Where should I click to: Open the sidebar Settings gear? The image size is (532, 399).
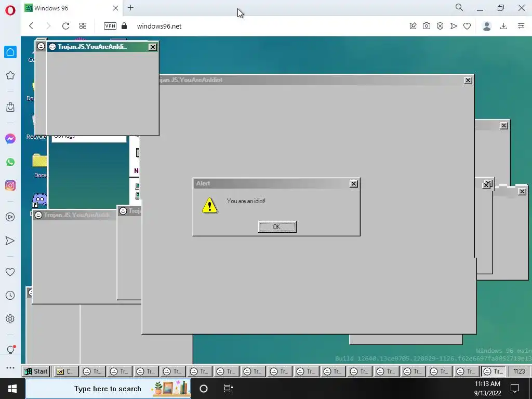10,319
